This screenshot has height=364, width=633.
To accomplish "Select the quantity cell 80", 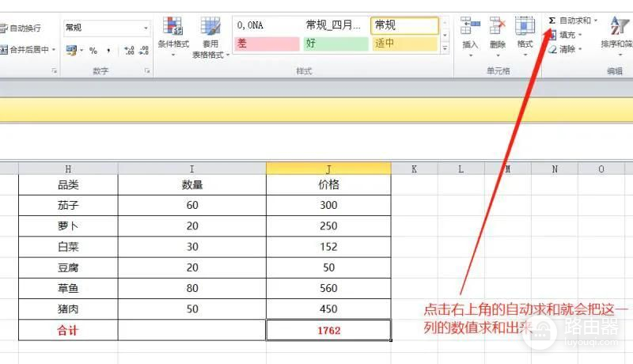I will click(x=191, y=289).
